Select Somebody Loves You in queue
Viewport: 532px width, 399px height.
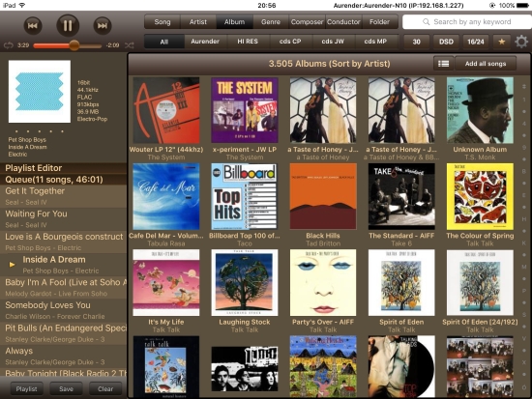(64, 310)
